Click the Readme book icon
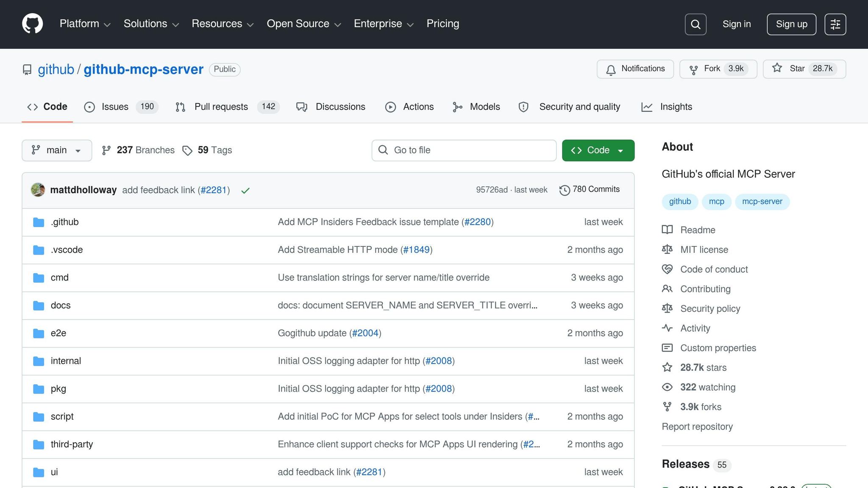 pos(667,230)
